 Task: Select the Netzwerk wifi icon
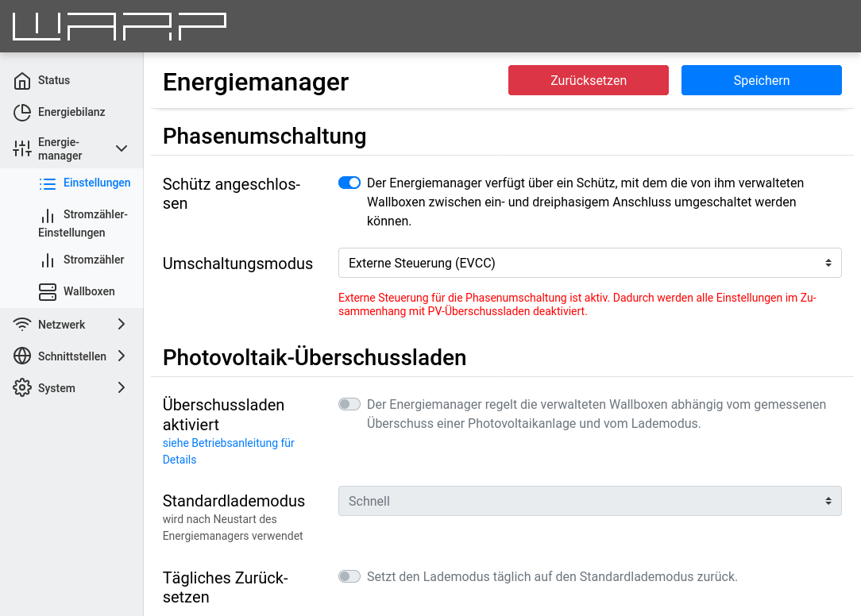click(x=21, y=324)
